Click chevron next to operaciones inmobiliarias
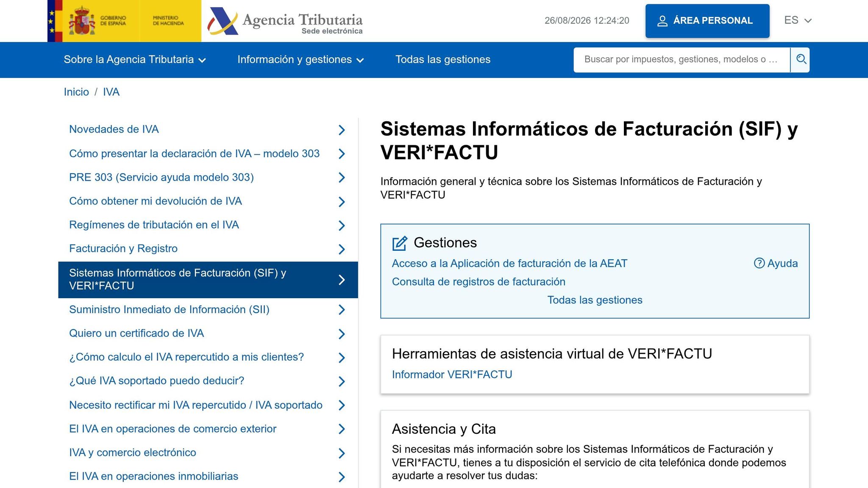868x488 pixels. click(x=342, y=477)
